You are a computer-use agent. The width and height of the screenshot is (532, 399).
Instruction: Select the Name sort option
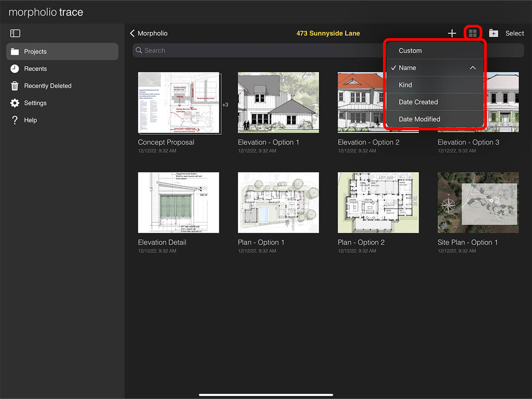tap(407, 68)
